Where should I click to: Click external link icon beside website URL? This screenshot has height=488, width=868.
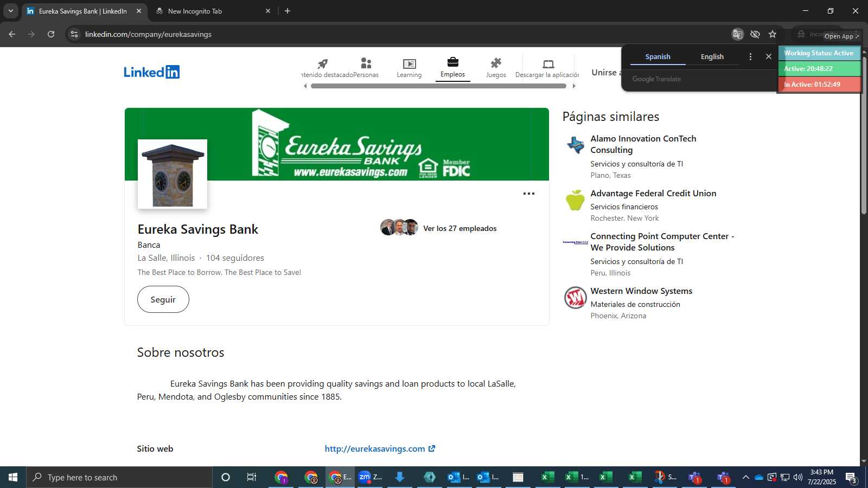(x=432, y=448)
